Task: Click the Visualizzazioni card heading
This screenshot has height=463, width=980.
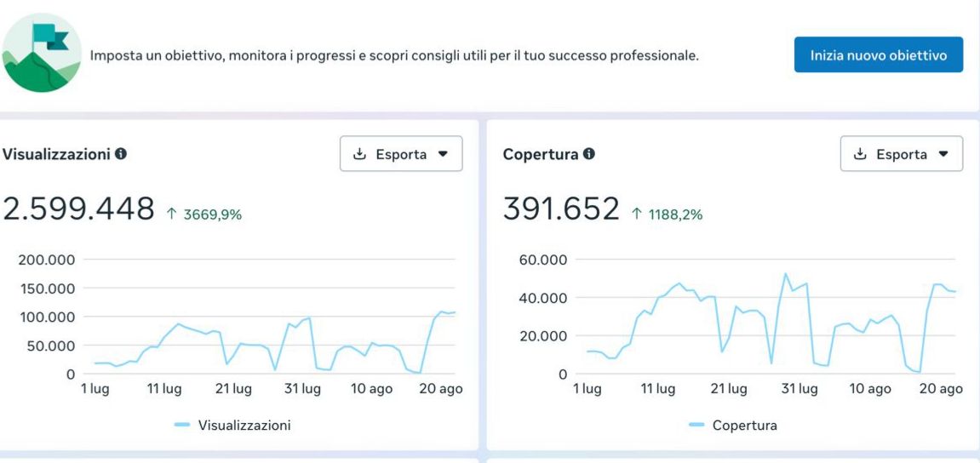Action: (56, 154)
